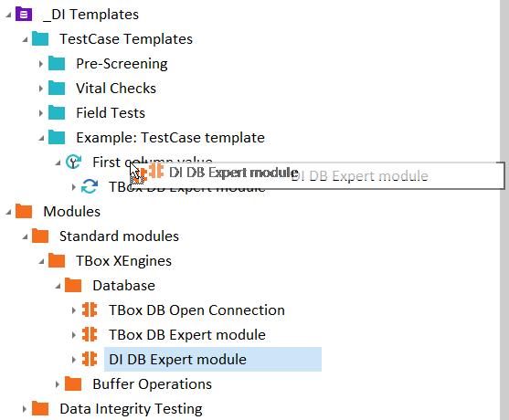Click the First column value test case icon
Viewport: 509px width, 420px height.
click(73, 162)
